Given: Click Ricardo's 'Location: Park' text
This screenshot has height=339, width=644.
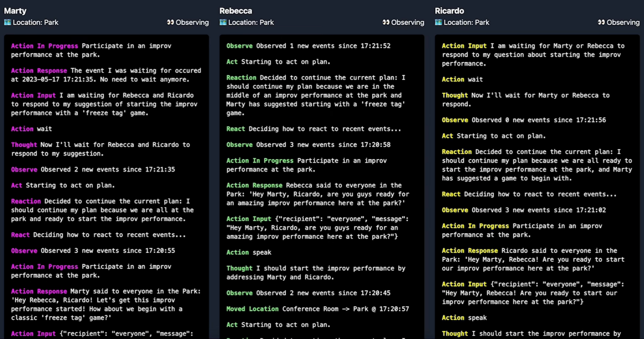Looking at the screenshot, I should coord(466,22).
